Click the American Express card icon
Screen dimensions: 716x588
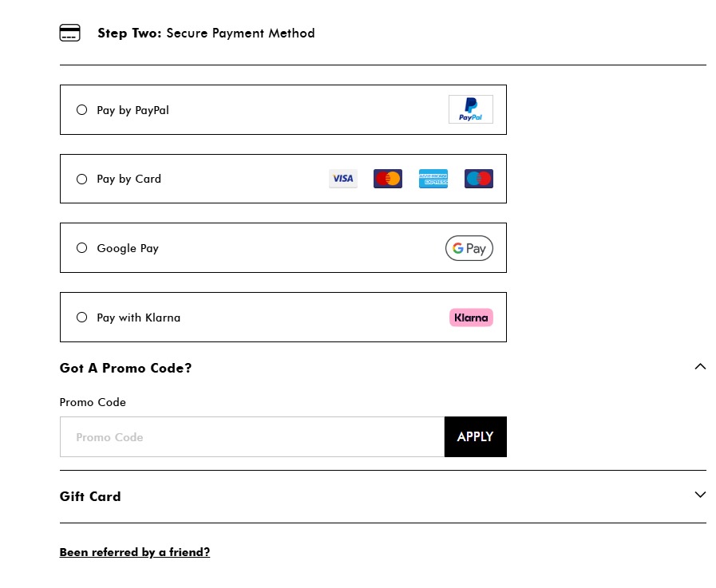point(433,179)
